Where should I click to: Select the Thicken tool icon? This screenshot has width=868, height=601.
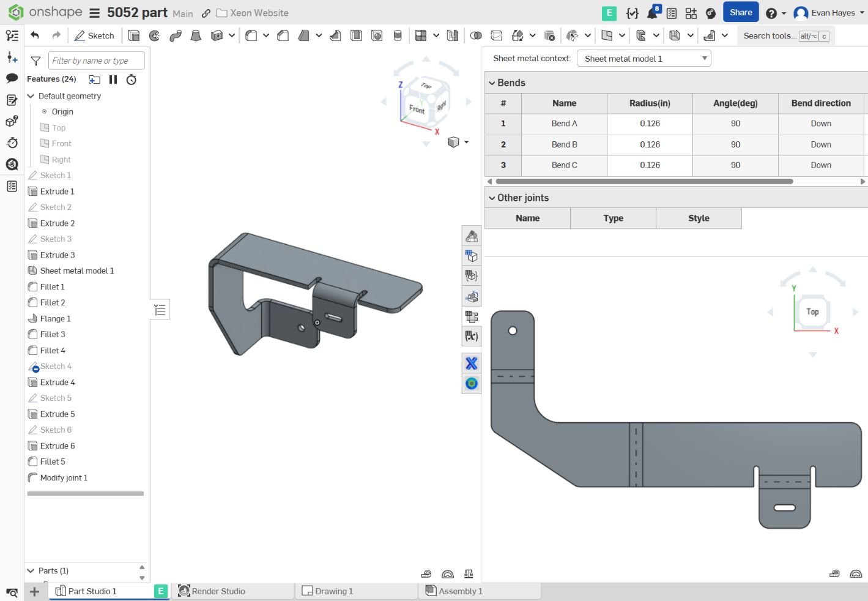pyautogui.click(x=217, y=36)
